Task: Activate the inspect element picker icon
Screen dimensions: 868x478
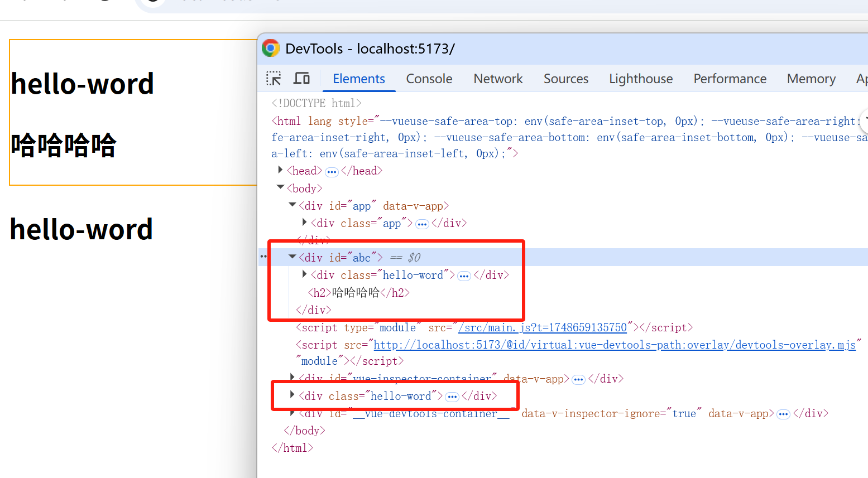Action: tap(274, 79)
